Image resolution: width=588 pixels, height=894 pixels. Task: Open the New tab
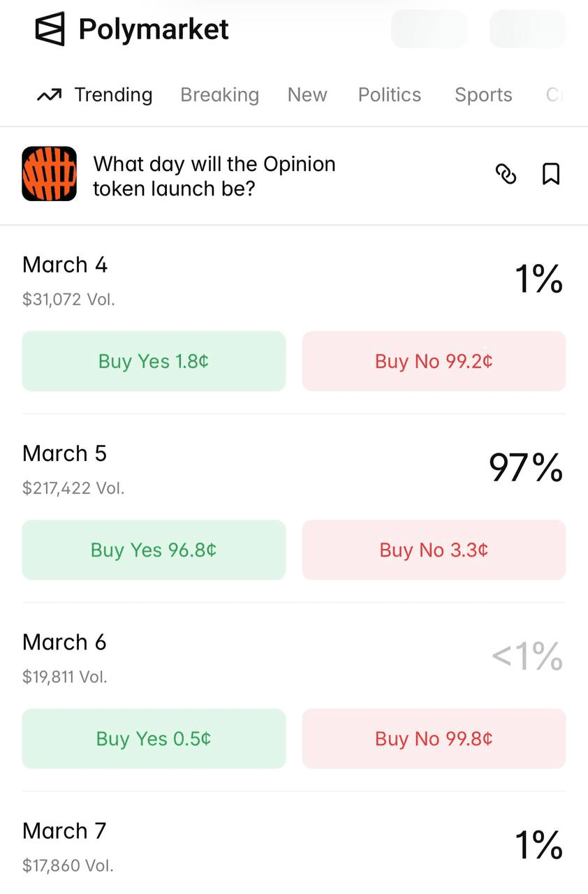tap(307, 95)
